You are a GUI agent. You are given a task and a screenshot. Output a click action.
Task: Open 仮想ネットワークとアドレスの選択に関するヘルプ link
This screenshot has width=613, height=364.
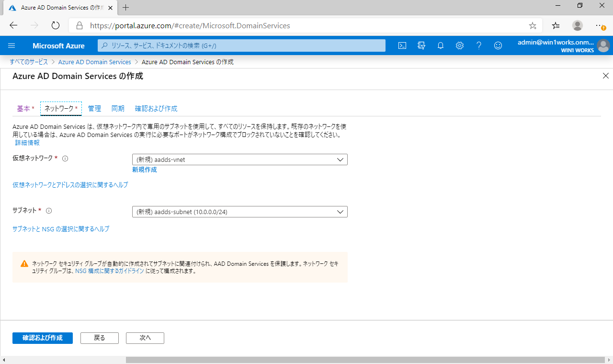pos(70,185)
